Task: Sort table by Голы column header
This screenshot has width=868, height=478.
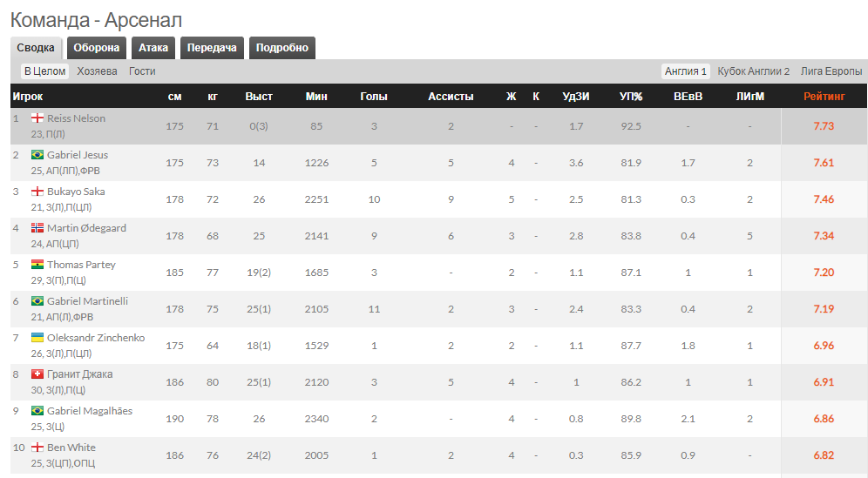Action: [374, 97]
